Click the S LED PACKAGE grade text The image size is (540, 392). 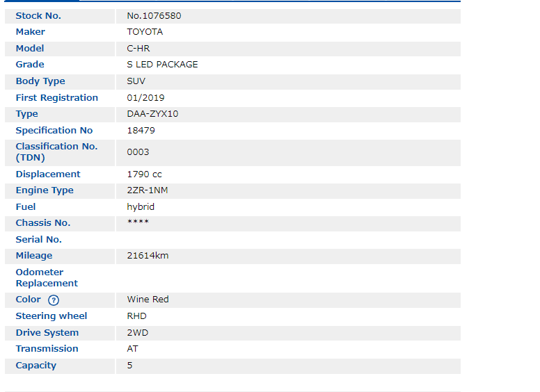[162, 65]
